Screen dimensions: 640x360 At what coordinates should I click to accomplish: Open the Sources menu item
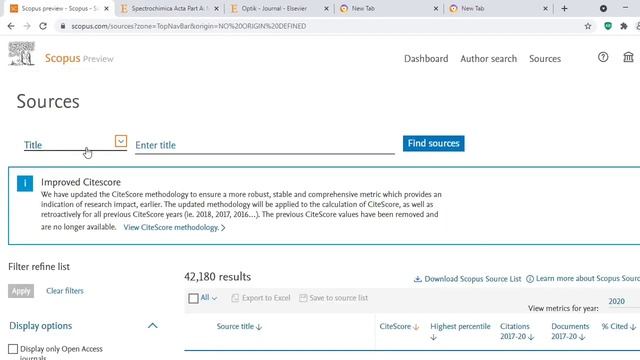545,59
